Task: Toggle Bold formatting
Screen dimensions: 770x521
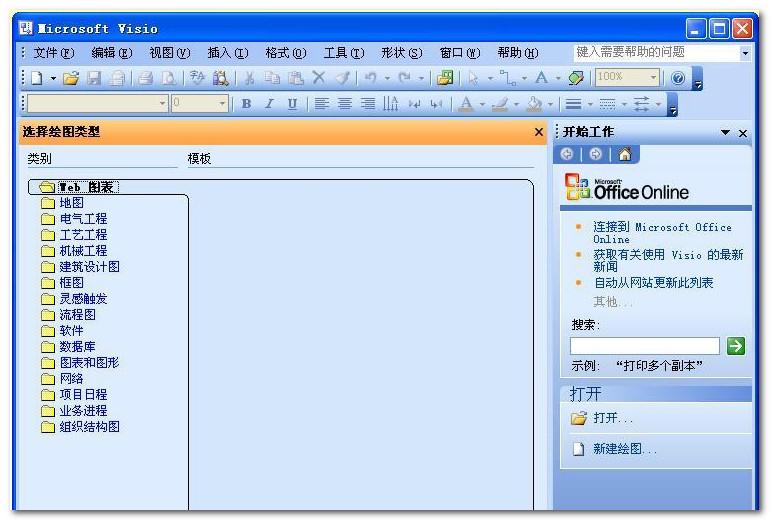Action: 247,104
